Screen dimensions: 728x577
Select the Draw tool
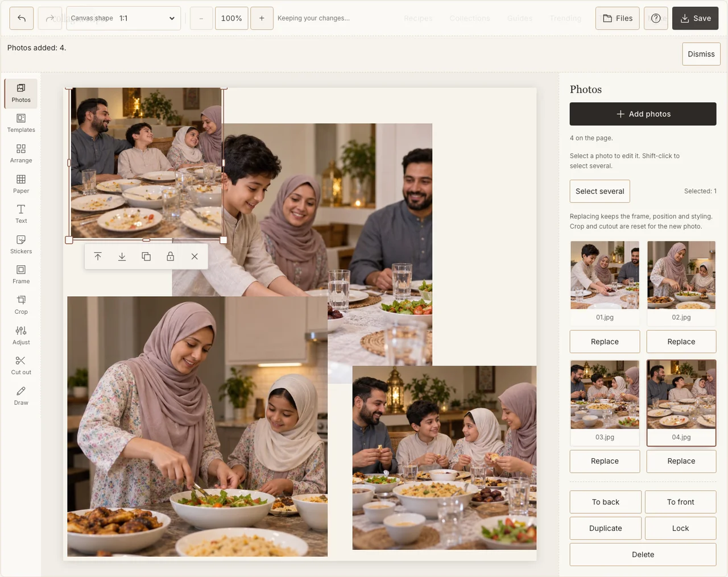pos(21,396)
